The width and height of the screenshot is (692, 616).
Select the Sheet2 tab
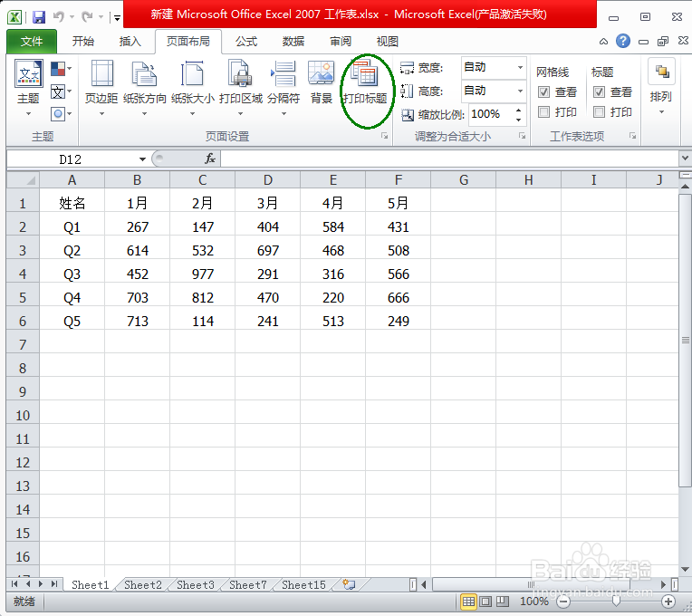tap(143, 584)
